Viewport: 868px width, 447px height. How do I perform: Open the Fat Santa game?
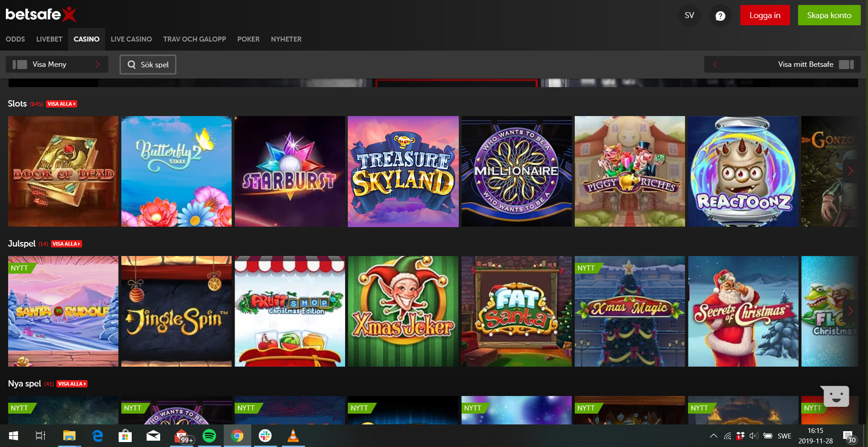(517, 312)
